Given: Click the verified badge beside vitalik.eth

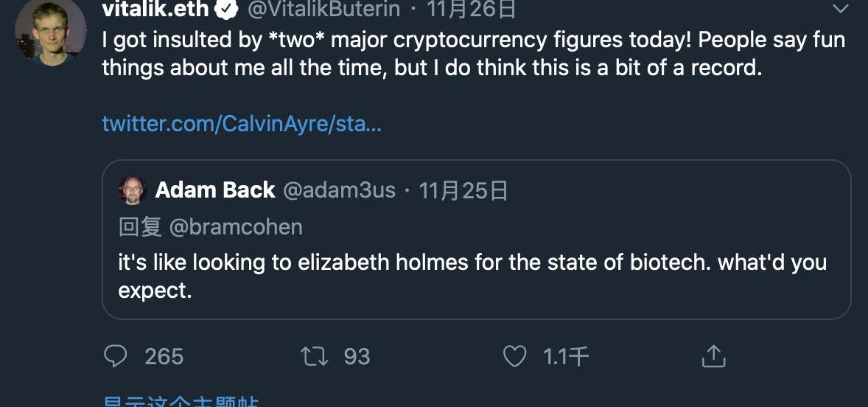Looking at the screenshot, I should 226,10.
